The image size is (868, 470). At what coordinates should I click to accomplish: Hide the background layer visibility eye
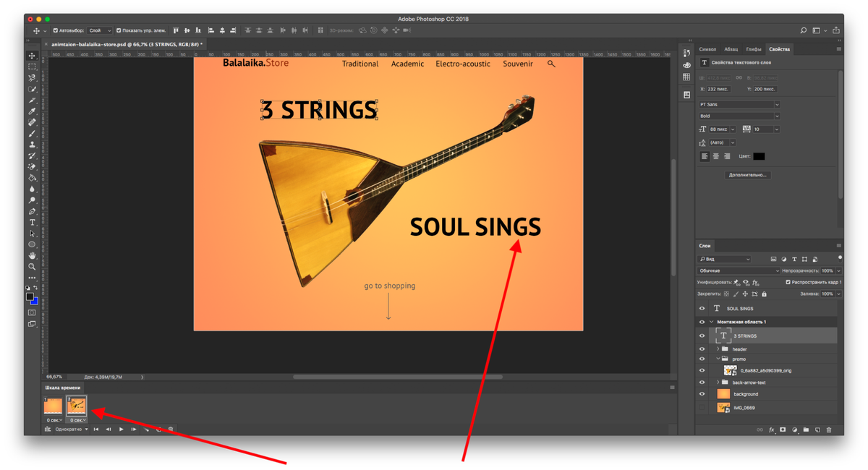(700, 393)
